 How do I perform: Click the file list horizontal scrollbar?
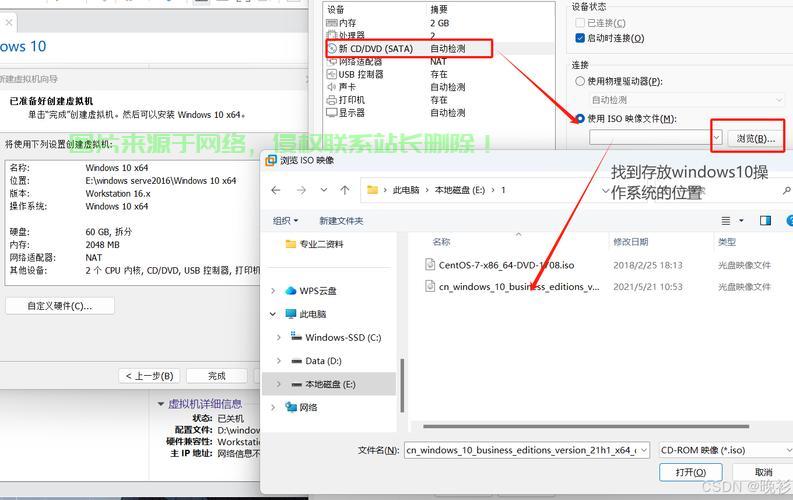[586, 426]
